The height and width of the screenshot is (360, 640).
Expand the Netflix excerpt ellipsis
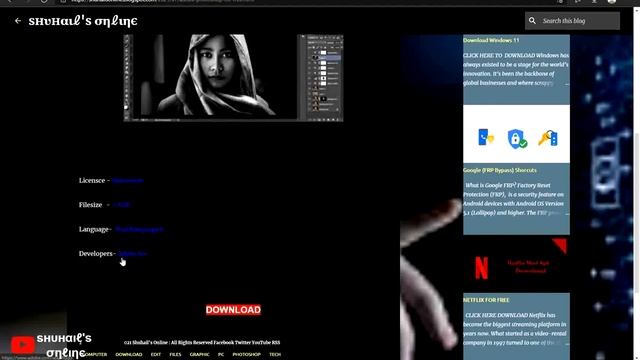[x=567, y=343]
